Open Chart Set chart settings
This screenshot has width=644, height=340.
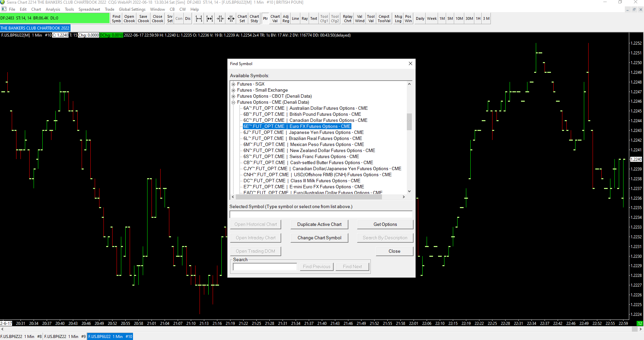click(x=242, y=18)
